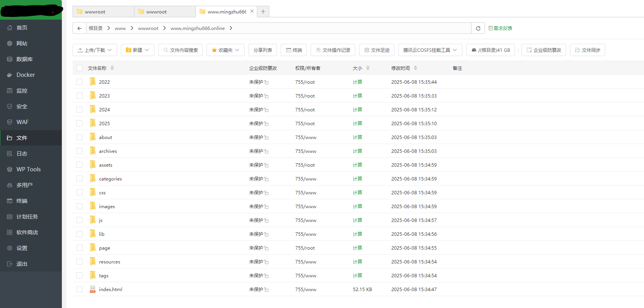Expand the Tencent COSFS mount tool dropdown
This screenshot has width=644, height=308.
430,50
